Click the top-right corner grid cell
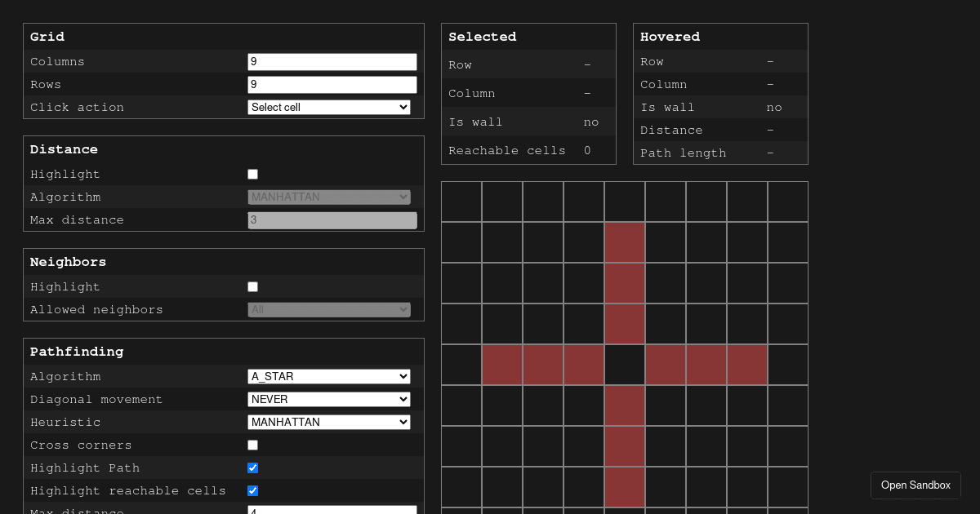Viewport: 980px width, 514px height. [788, 201]
